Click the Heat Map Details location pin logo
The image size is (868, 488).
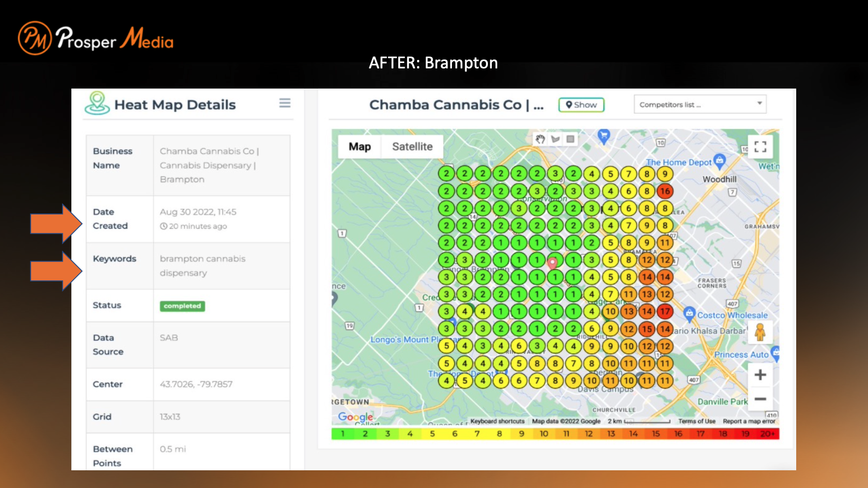(97, 103)
